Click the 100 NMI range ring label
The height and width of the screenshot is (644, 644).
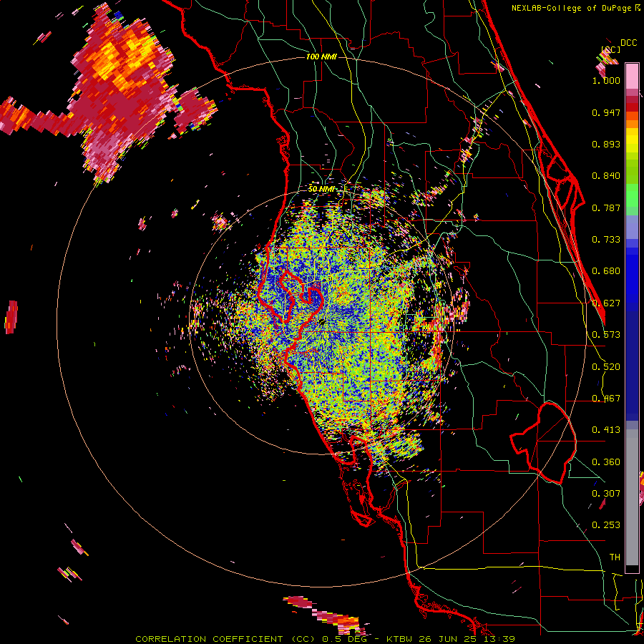(x=321, y=57)
